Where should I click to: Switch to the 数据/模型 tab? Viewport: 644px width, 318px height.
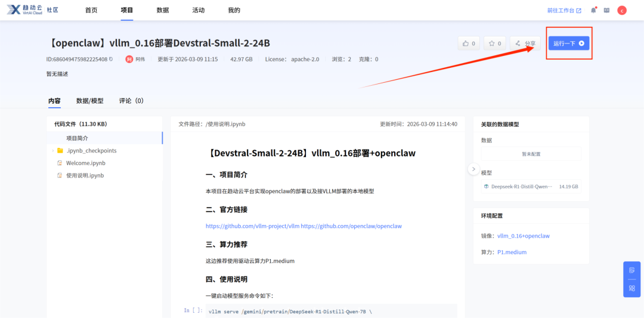[90, 101]
